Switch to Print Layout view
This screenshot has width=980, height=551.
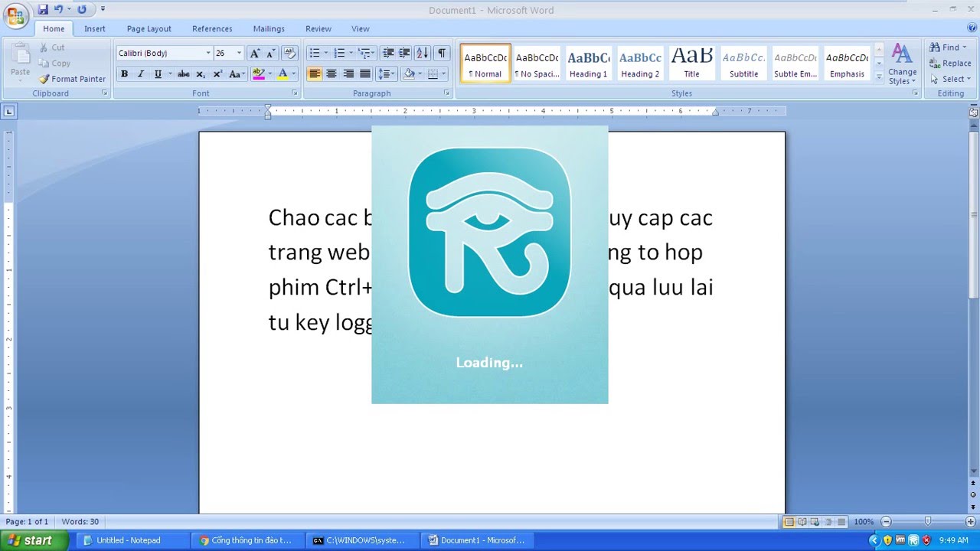pyautogui.click(x=789, y=522)
